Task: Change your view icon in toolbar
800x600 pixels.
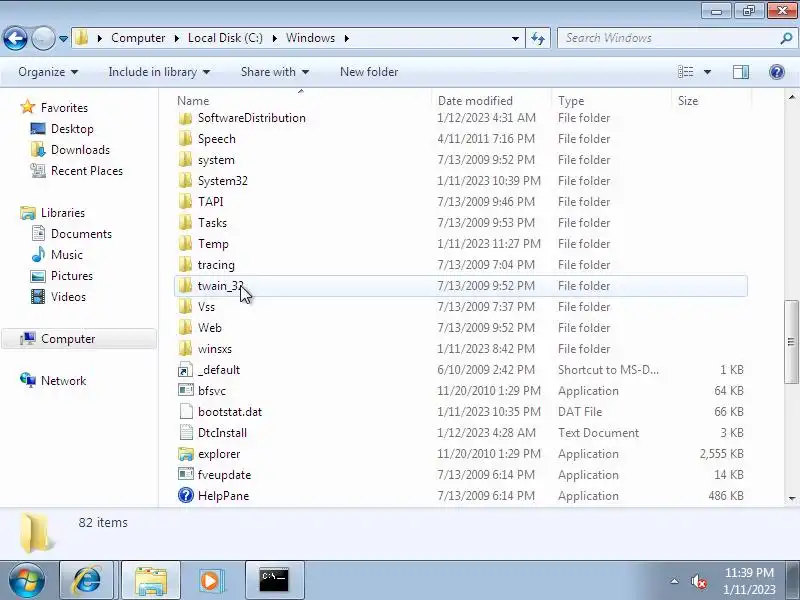Action: (x=685, y=72)
